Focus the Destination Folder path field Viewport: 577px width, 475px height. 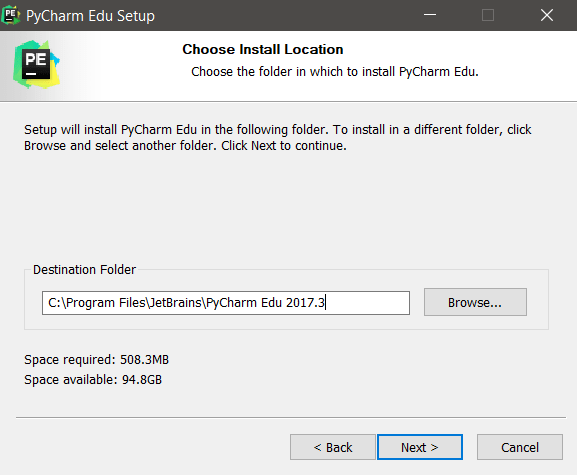pyautogui.click(x=226, y=303)
